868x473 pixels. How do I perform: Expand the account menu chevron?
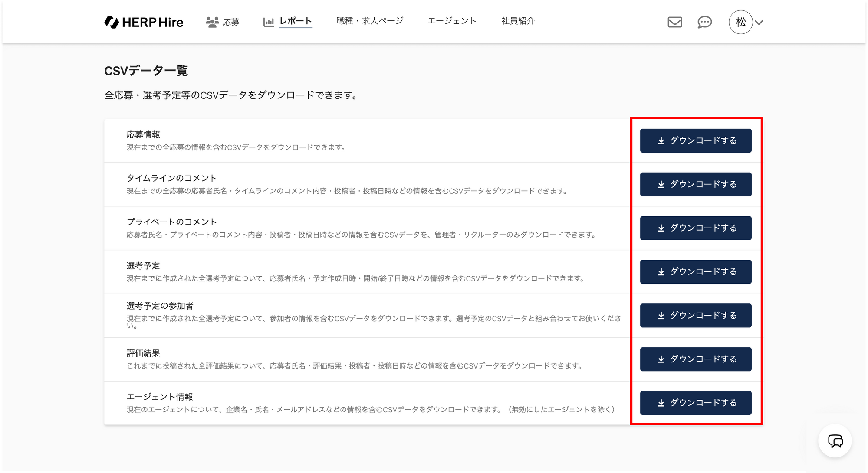click(759, 23)
